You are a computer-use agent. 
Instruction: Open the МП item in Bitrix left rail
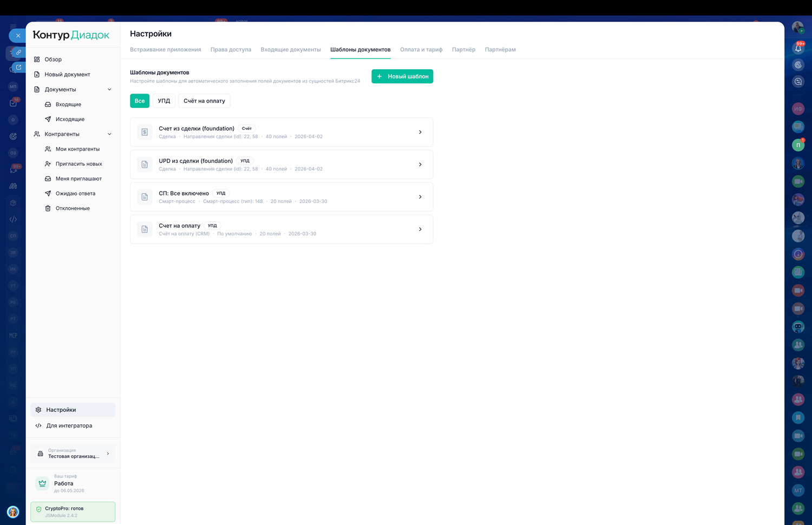14,87
